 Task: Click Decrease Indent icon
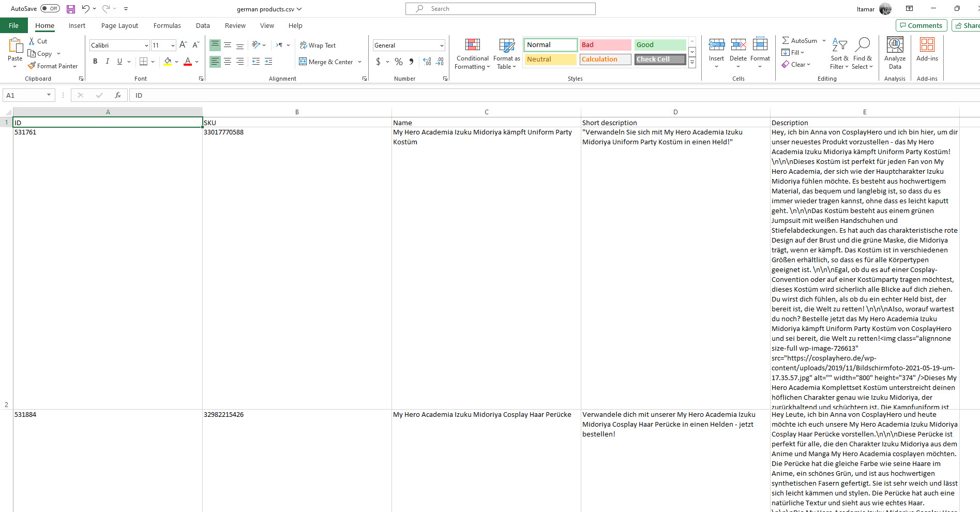pos(256,62)
